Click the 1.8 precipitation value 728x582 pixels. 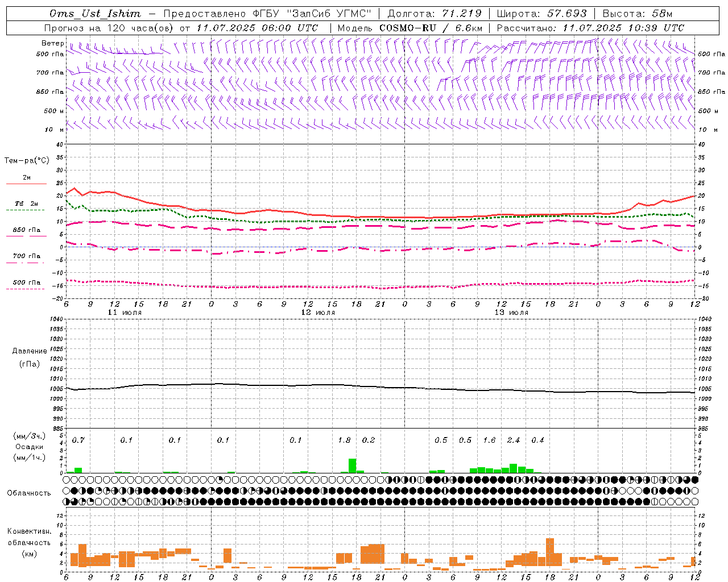coord(344,440)
